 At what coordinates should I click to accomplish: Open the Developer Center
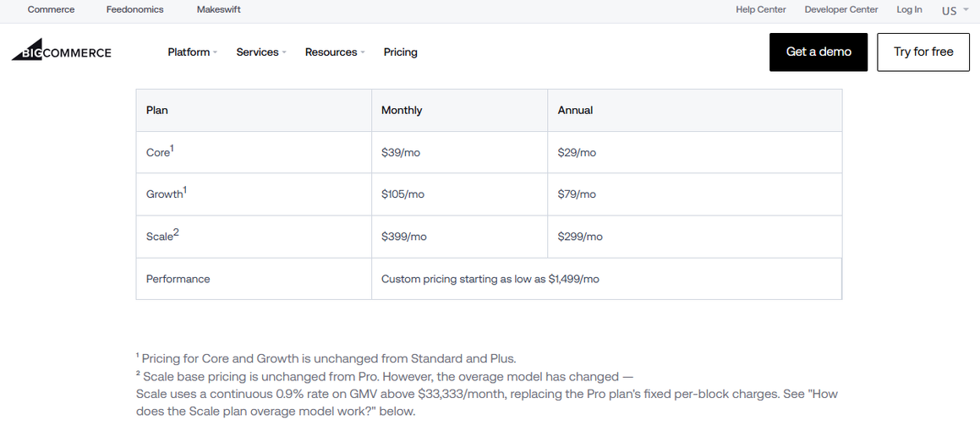click(841, 9)
